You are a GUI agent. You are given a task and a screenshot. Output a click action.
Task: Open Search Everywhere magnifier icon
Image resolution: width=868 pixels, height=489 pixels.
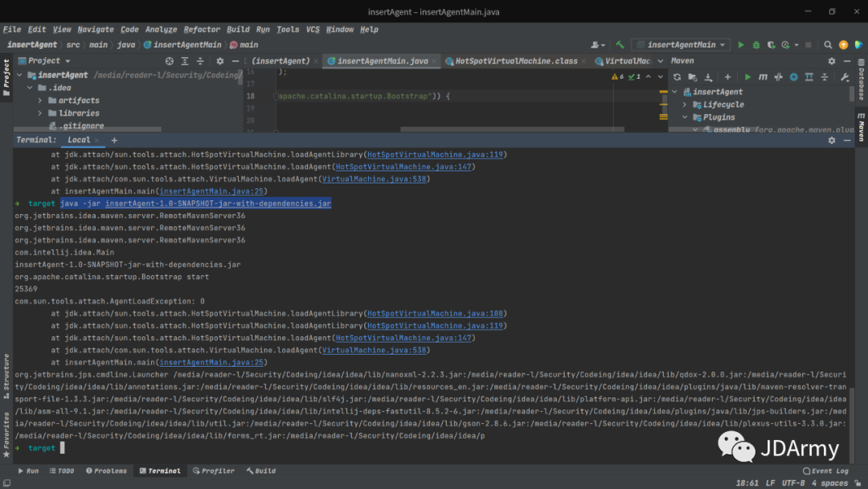coord(828,45)
